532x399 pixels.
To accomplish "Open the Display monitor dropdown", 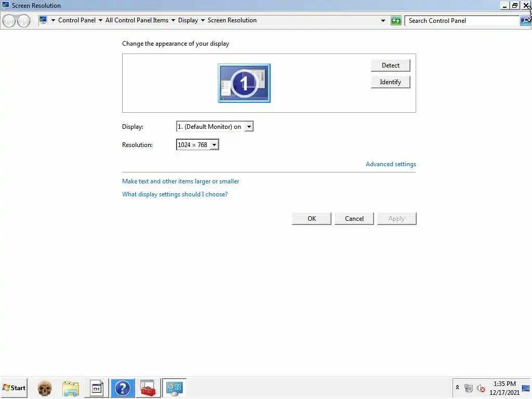I will 249,127.
